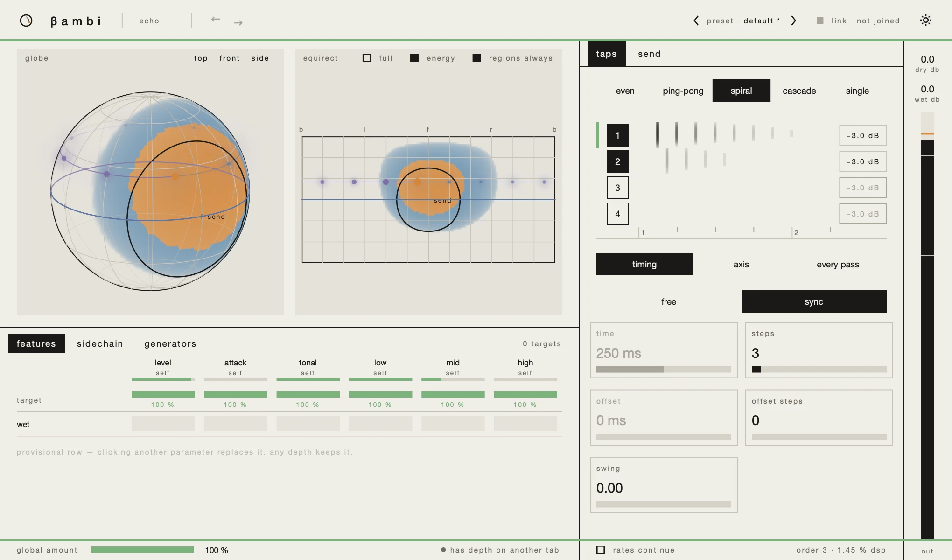The height and width of the screenshot is (560, 952).
Task: Toggle tap 1 button
Action: (617, 135)
